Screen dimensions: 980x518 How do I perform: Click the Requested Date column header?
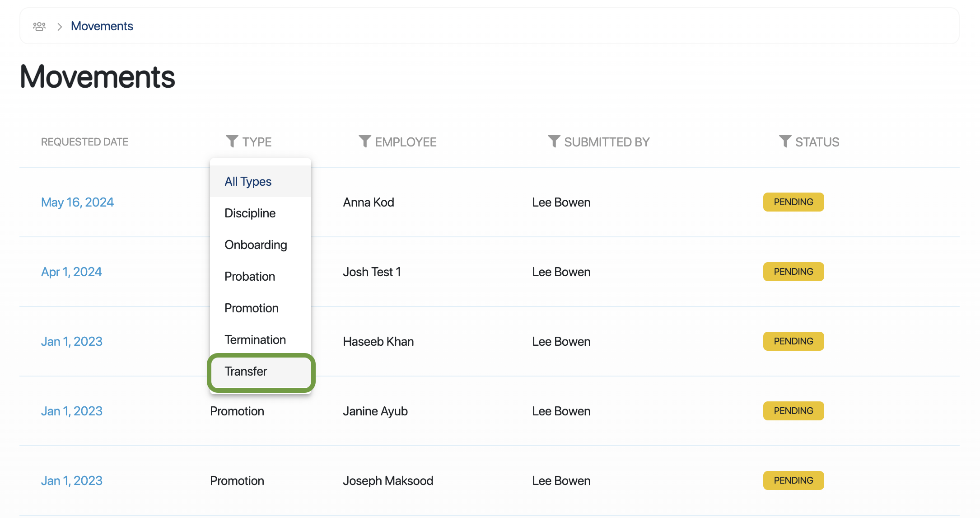click(85, 142)
